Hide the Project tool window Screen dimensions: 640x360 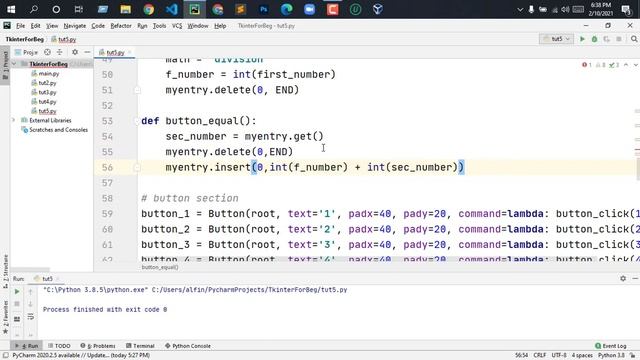[x=87, y=52]
